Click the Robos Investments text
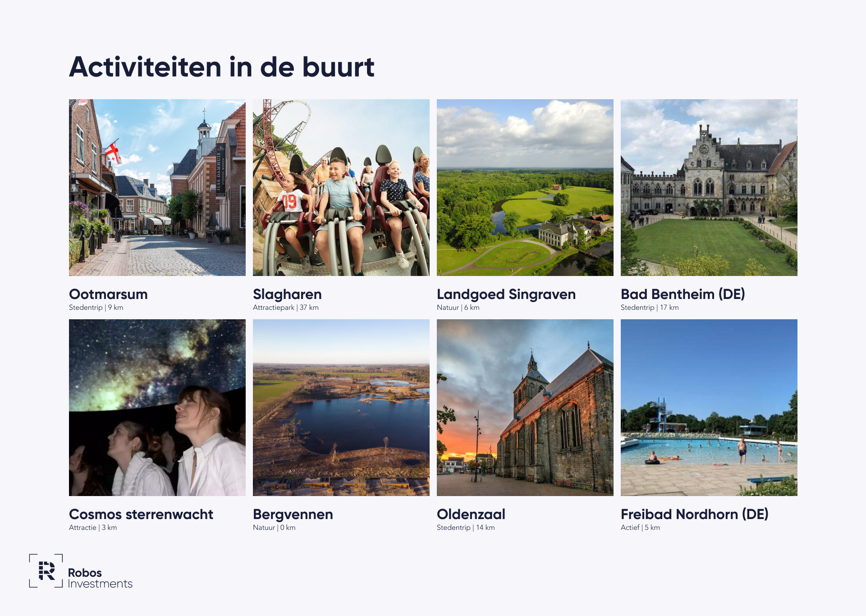This screenshot has width=866, height=616. click(x=100, y=578)
